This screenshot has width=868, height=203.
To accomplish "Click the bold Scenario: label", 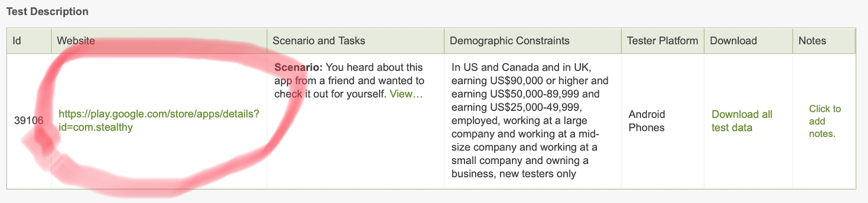I will pos(298,67).
